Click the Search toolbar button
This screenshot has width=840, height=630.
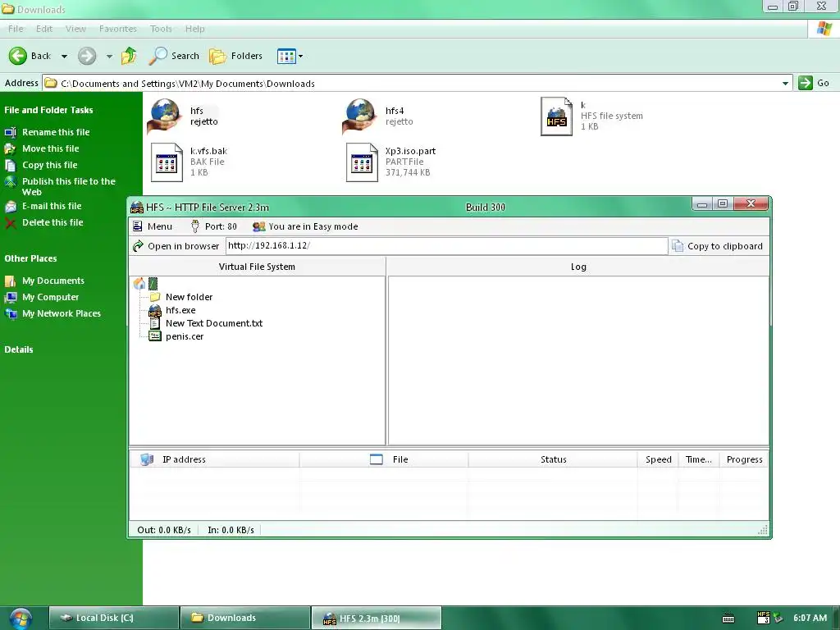click(x=174, y=56)
